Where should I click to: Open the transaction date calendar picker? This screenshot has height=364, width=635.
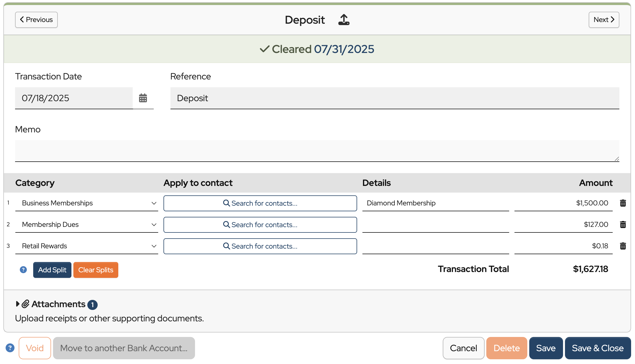143,98
